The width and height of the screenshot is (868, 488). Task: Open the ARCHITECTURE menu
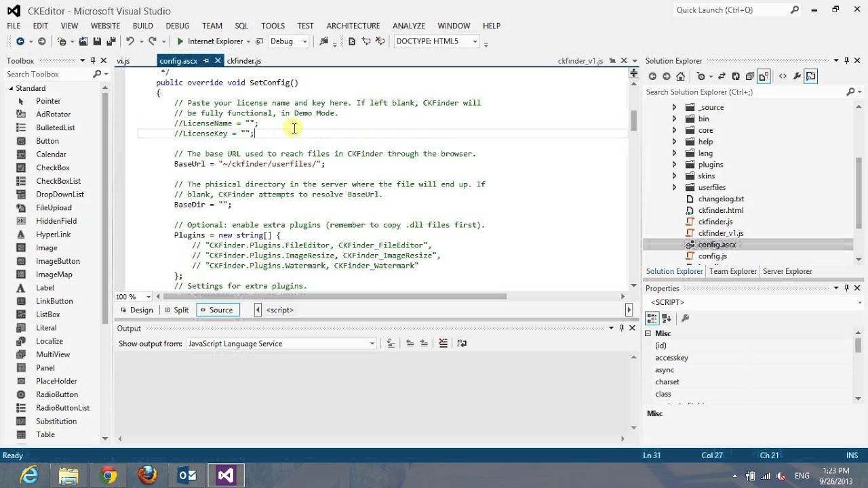[x=353, y=26]
